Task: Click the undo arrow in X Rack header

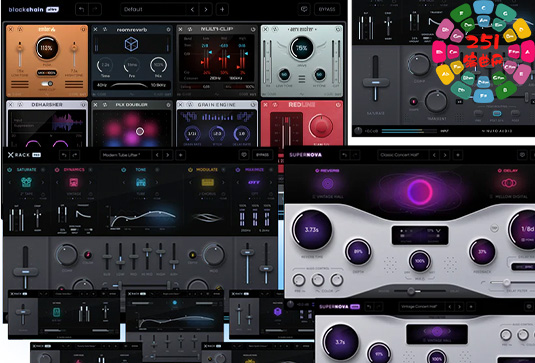Action: pyautogui.click(x=64, y=155)
